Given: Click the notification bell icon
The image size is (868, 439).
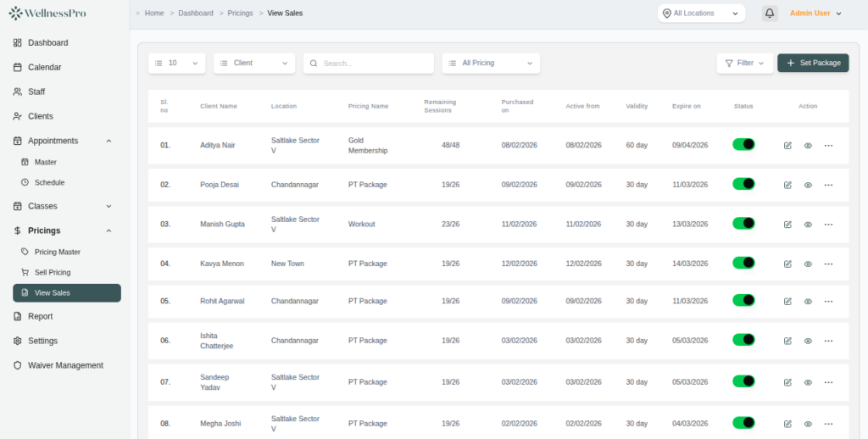Looking at the screenshot, I should click(x=770, y=14).
